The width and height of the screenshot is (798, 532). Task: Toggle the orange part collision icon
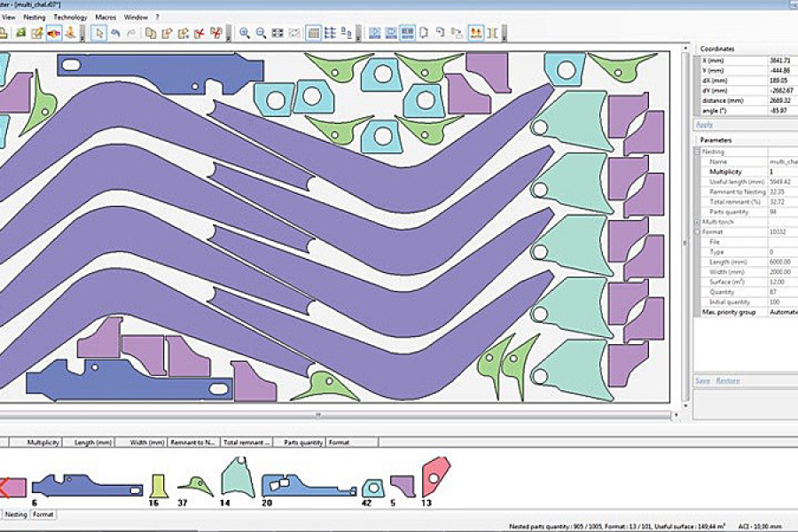click(x=476, y=33)
